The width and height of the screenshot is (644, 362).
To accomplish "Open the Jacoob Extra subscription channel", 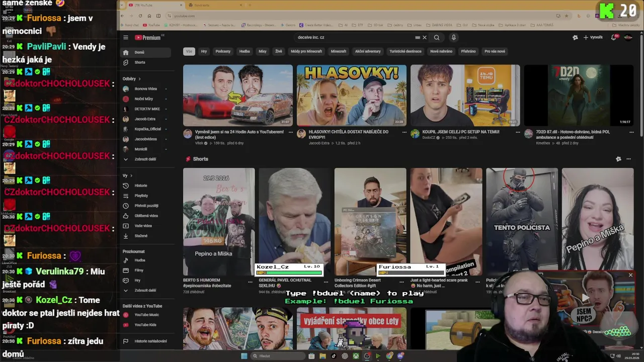I will [x=145, y=119].
